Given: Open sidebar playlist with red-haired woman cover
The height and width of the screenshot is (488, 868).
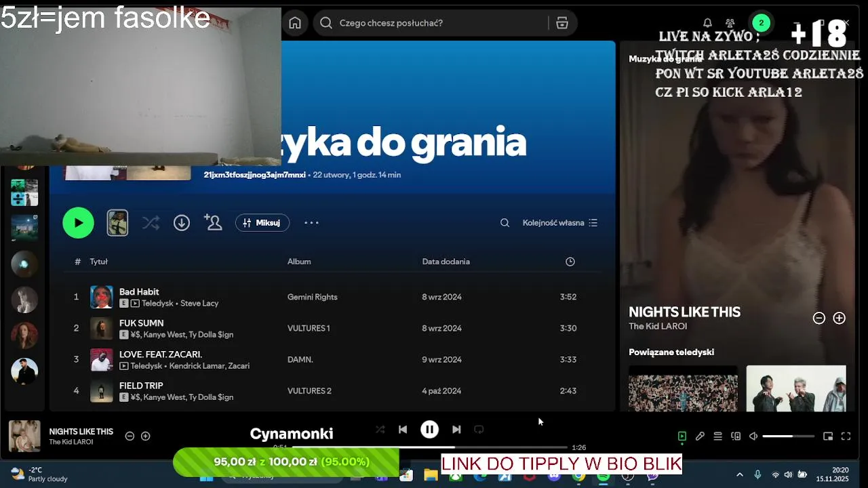Looking at the screenshot, I should [x=24, y=335].
